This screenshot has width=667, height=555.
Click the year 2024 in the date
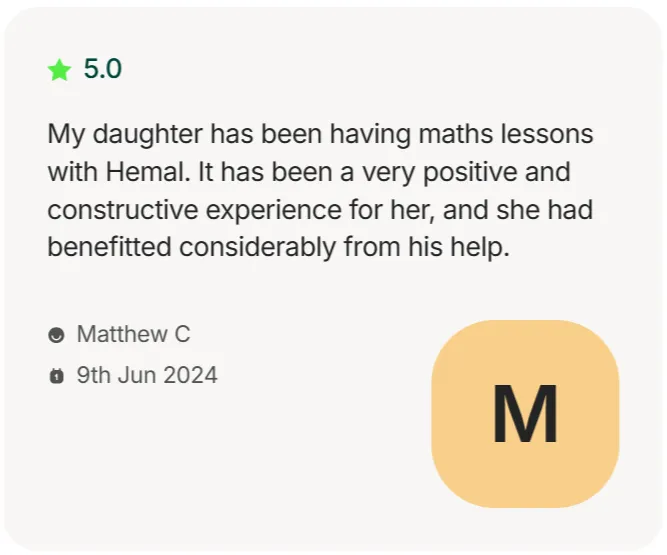[190, 375]
